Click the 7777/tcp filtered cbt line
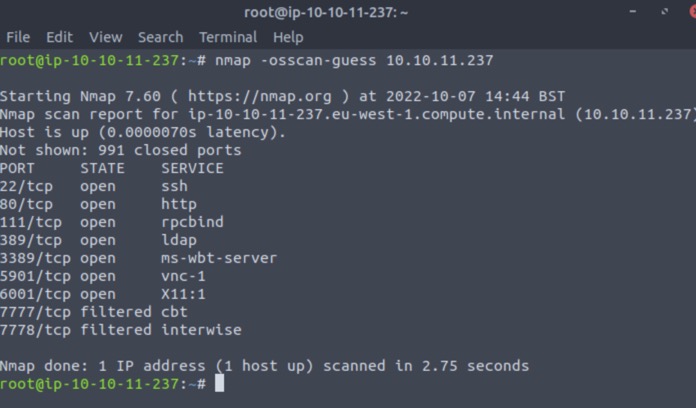The width and height of the screenshot is (696, 408). (94, 312)
